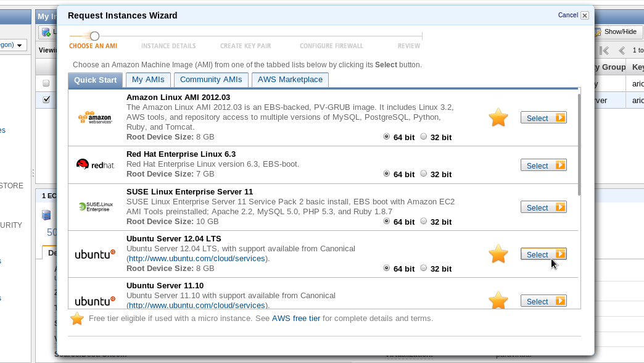644x363 pixels.
Task: Select the Amazon Linux AMI 2012.03
Action: 543,117
